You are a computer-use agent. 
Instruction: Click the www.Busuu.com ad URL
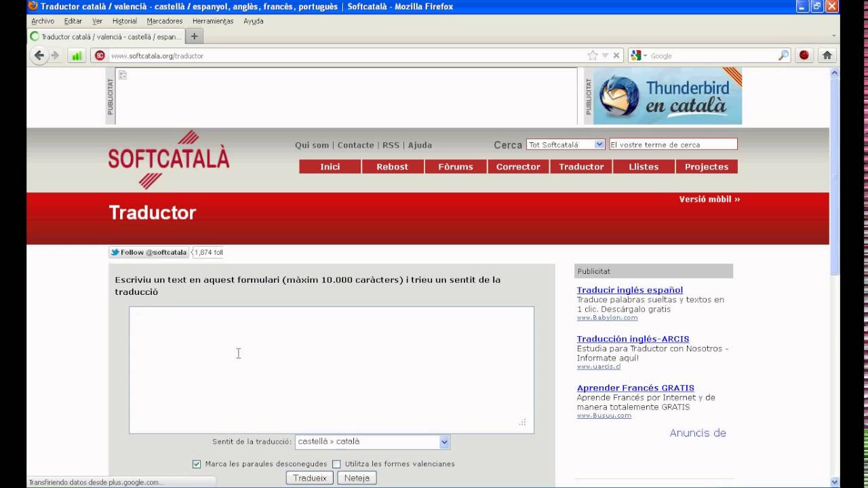click(604, 415)
